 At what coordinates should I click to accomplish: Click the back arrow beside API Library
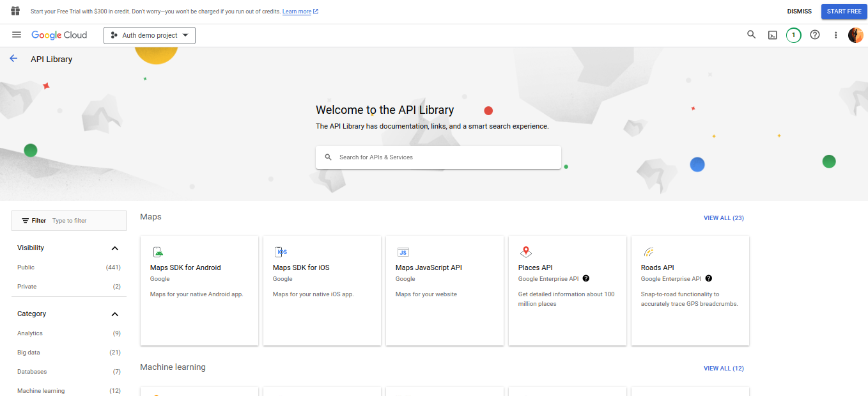click(13, 59)
